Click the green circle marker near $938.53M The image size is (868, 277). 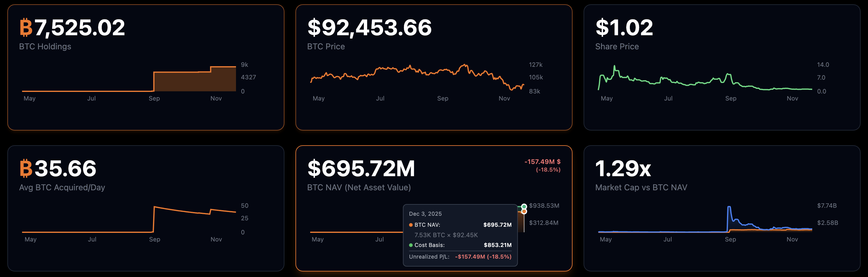click(524, 207)
